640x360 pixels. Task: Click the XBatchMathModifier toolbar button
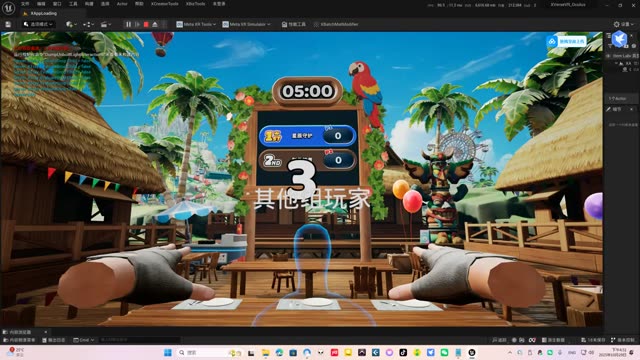tap(336, 24)
